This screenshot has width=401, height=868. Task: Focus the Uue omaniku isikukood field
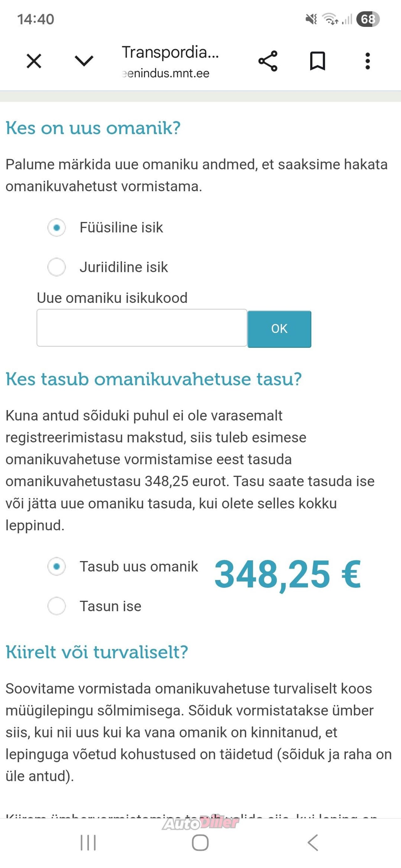click(x=142, y=328)
